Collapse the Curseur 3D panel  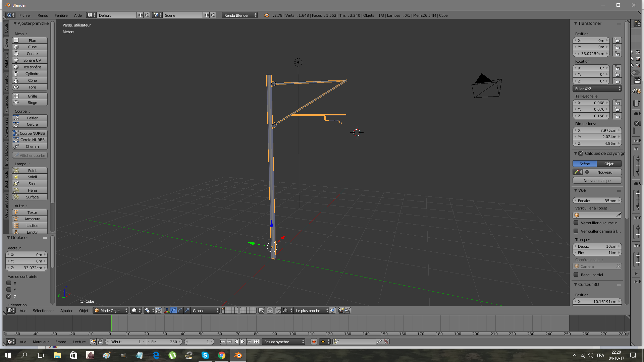576,284
